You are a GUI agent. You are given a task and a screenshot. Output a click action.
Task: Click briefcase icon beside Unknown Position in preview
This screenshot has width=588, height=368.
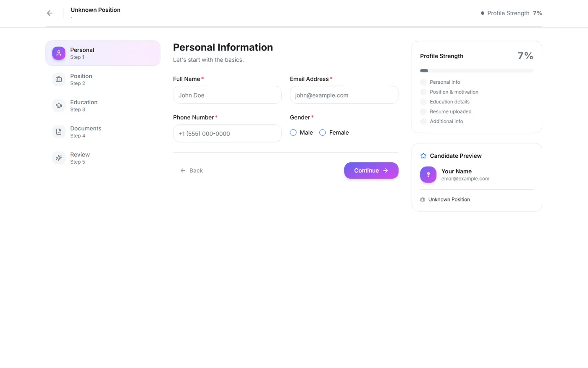(x=423, y=199)
